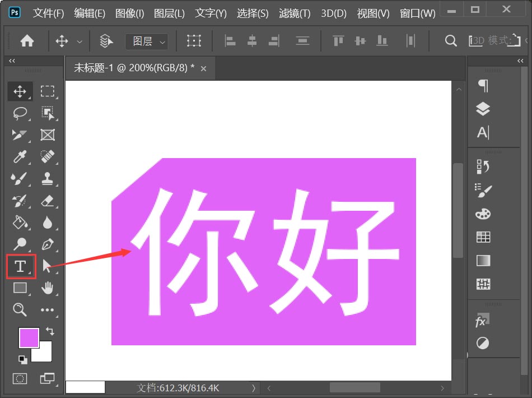
Task: Open the layer styles fx panel
Action: (x=482, y=321)
